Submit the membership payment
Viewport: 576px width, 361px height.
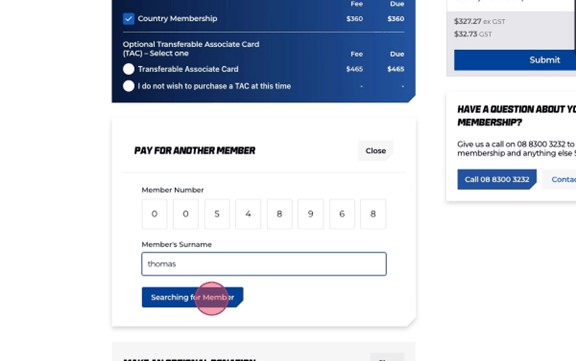[x=515, y=60]
